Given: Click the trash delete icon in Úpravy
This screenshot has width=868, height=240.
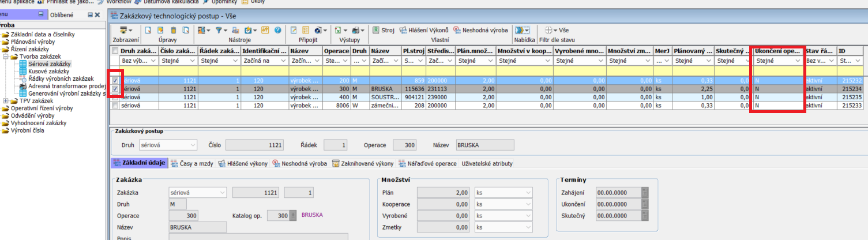Looking at the screenshot, I should (173, 30).
